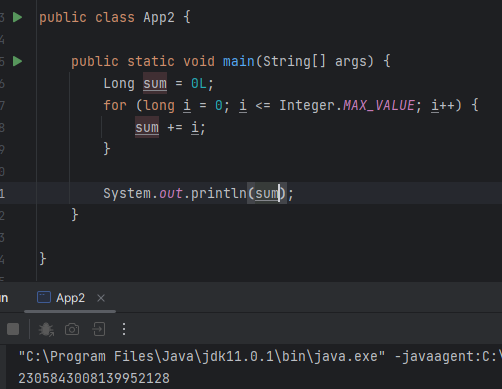Click 'MAX_VALUE' constant in the for loop
Image resolution: width=502 pixels, height=389 pixels.
pyautogui.click(x=379, y=105)
